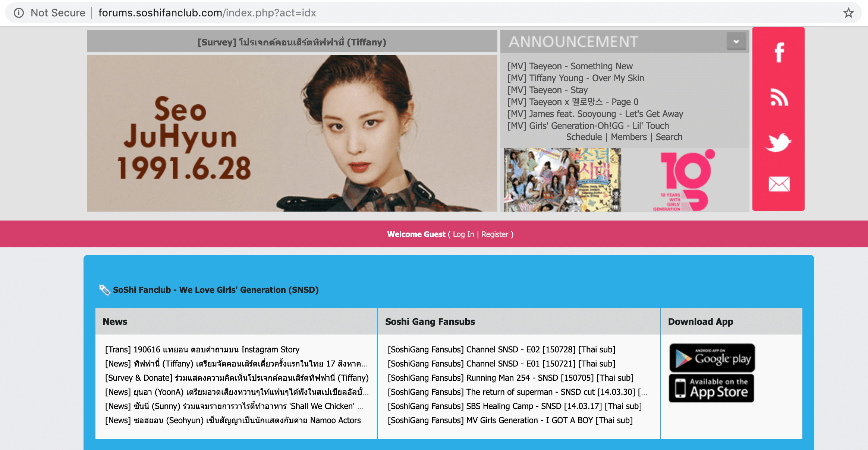The width and height of the screenshot is (868, 450).
Task: Open Running Man 254 - SNSD fansub
Action: click(x=510, y=378)
